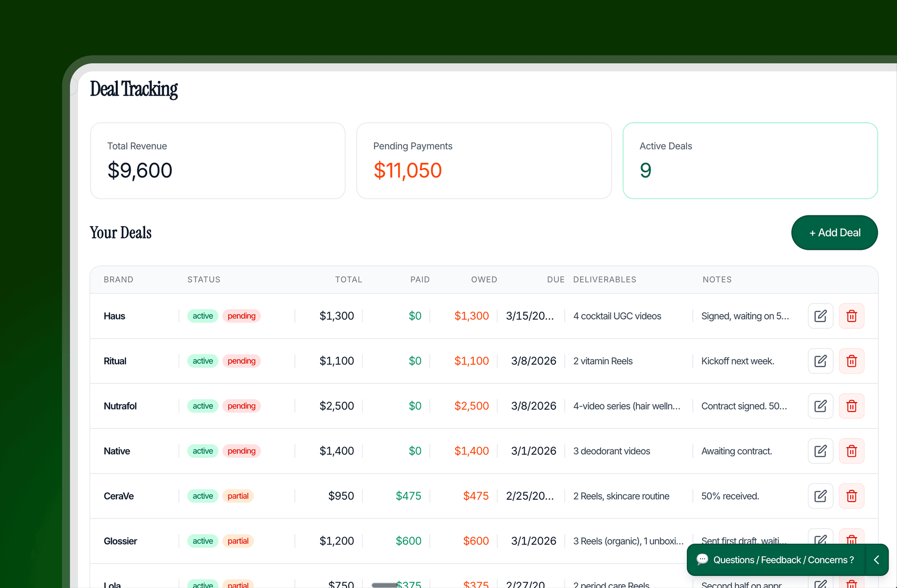The image size is (897, 588).
Task: Select the Active Deals summary card
Action: (750, 161)
